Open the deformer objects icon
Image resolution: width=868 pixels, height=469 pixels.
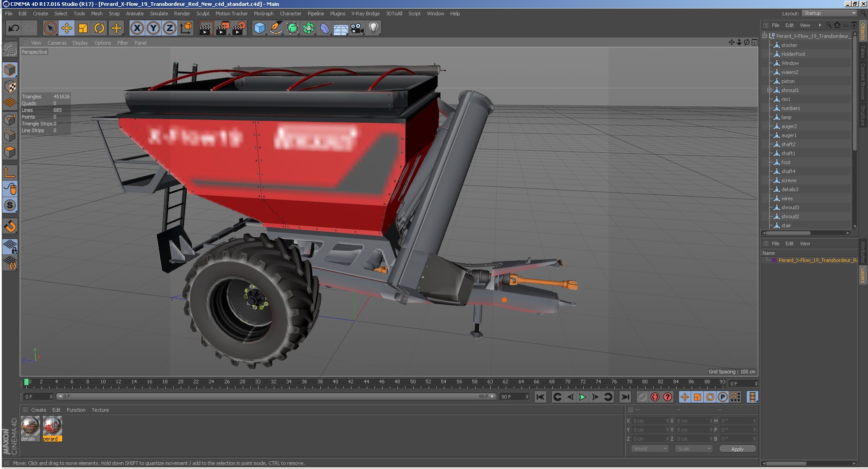pos(325,28)
